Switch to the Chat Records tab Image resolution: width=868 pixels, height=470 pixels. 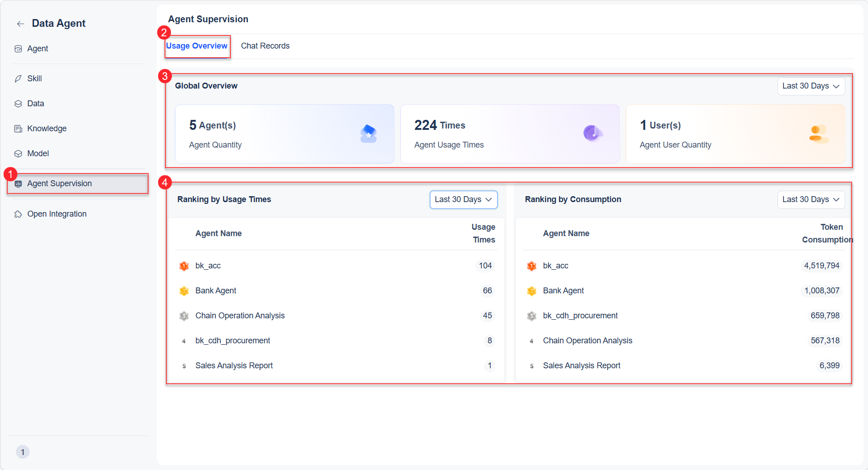coord(265,46)
